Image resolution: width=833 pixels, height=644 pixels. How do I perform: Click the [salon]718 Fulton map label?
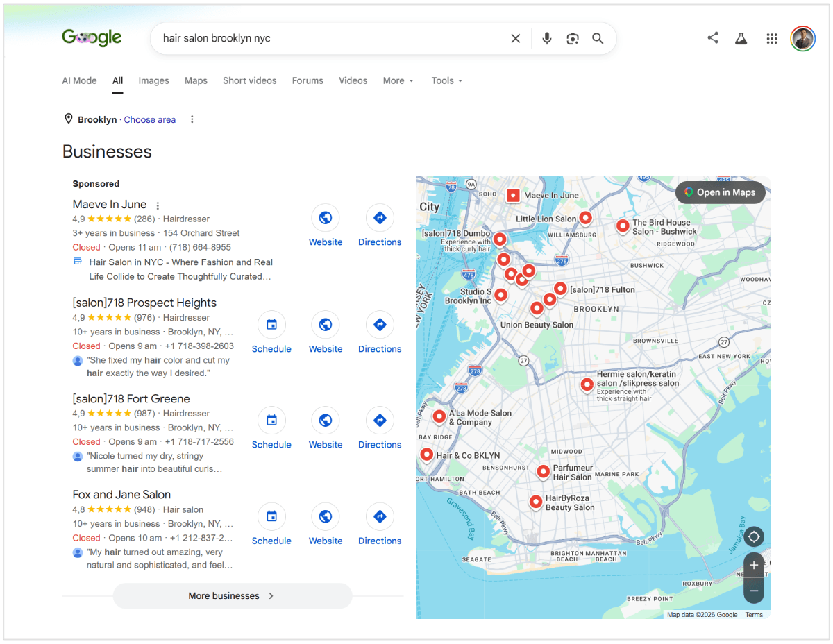pyautogui.click(x=603, y=290)
